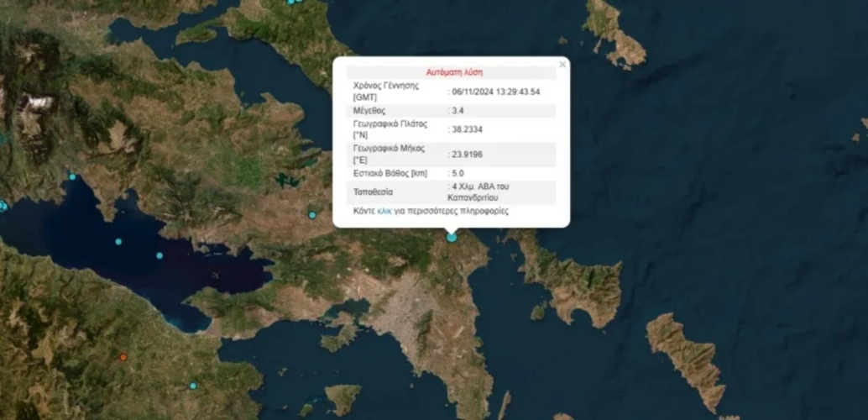Select the large Kapandriti epicenter marker under the popup
Screen dimensions: 868x420
click(x=452, y=237)
